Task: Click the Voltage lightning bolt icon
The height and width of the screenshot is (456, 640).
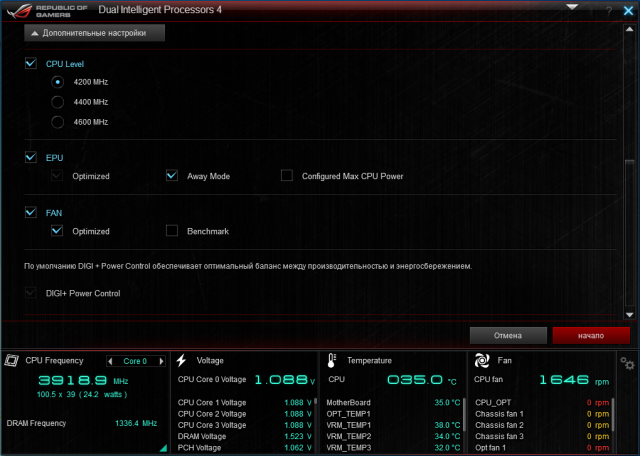Action: [x=181, y=360]
